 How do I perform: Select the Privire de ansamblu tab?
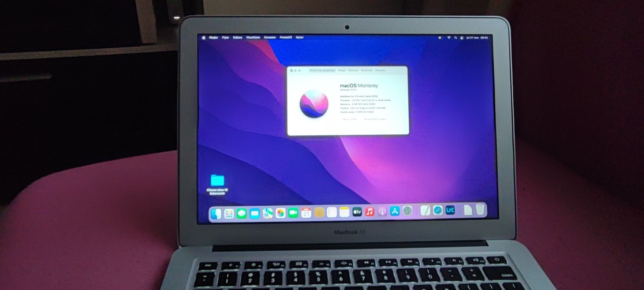tap(322, 70)
